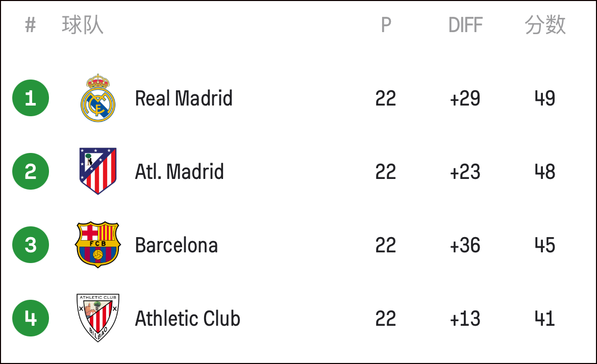Viewport: 597px width, 364px height.
Task: Click the green rank 4 badge
Action: click(31, 318)
